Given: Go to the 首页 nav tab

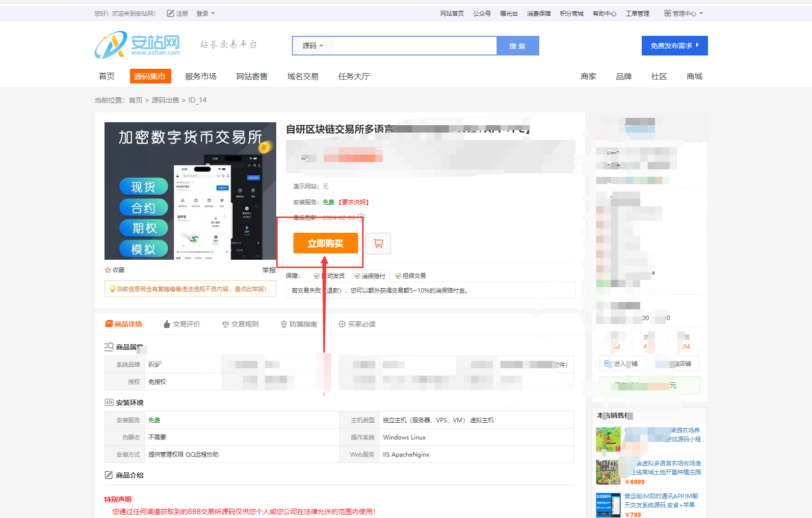Looking at the screenshot, I should pos(106,76).
